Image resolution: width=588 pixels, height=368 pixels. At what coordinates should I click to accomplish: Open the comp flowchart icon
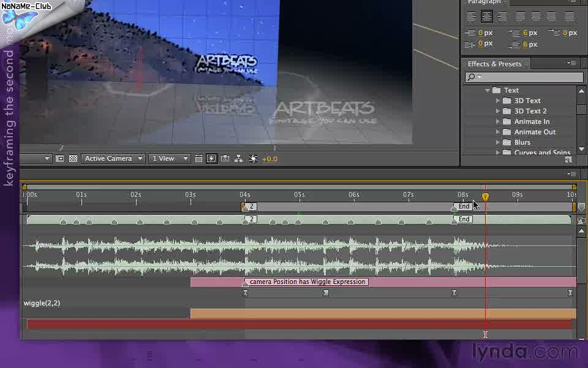[x=238, y=158]
